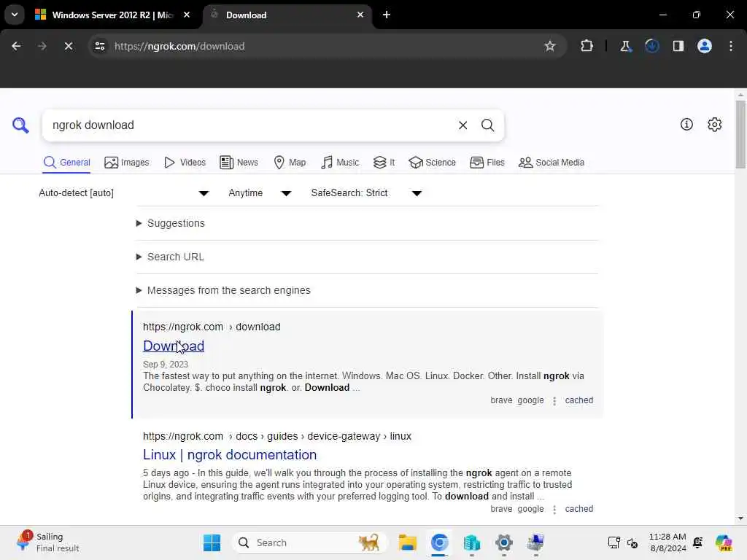Switch to Files search category
The width and height of the screenshot is (747, 560).
click(487, 163)
